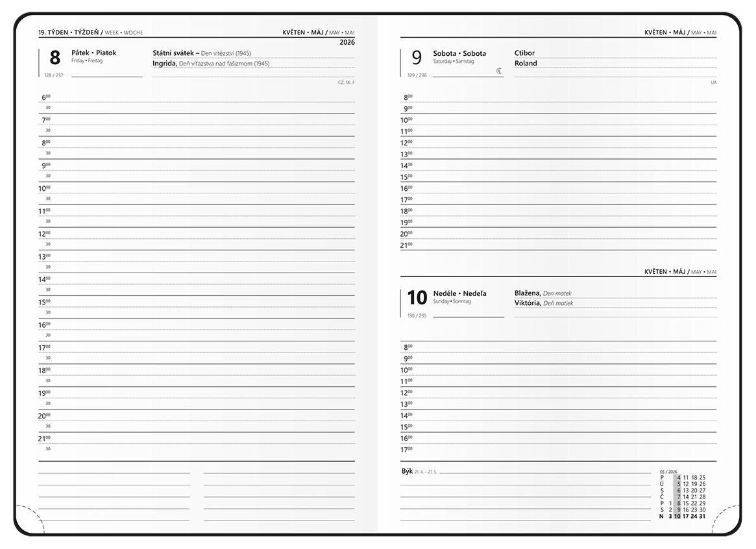The width and height of the screenshot is (756, 549).
Task: Select day 31 in the mini calendar
Action: [702, 517]
